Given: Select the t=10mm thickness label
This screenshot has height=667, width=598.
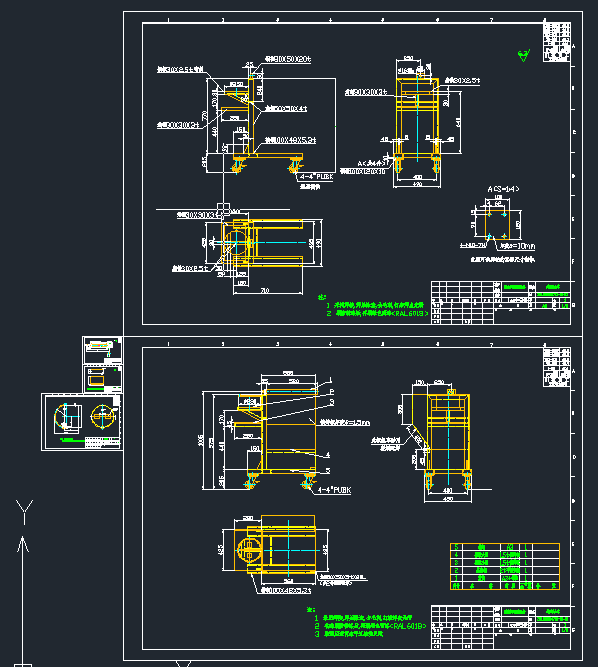Looking at the screenshot, I should coord(517,246).
